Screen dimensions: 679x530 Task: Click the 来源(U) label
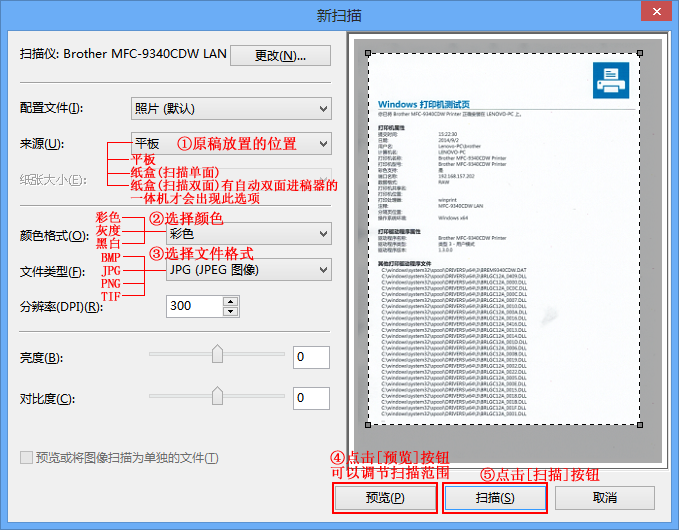(42, 143)
